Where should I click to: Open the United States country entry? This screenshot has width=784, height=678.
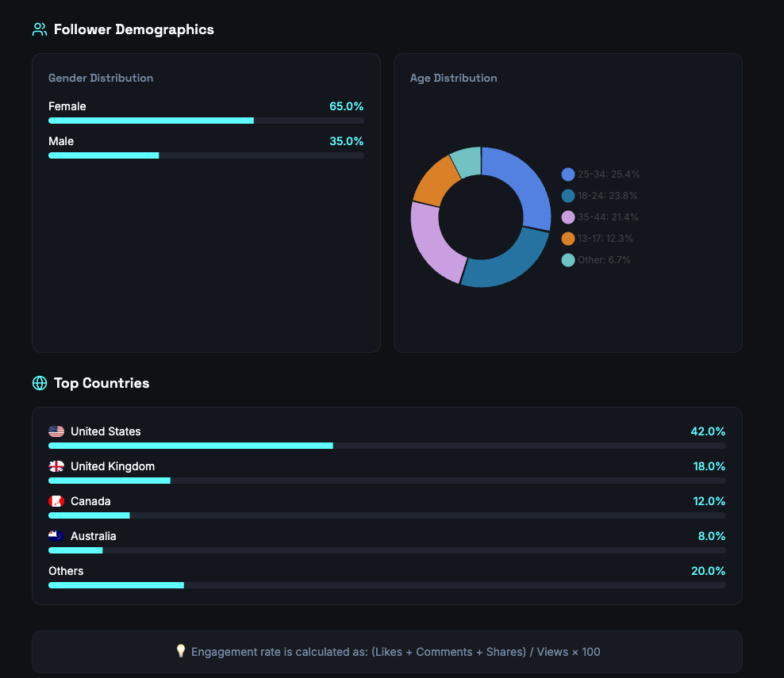pos(387,438)
